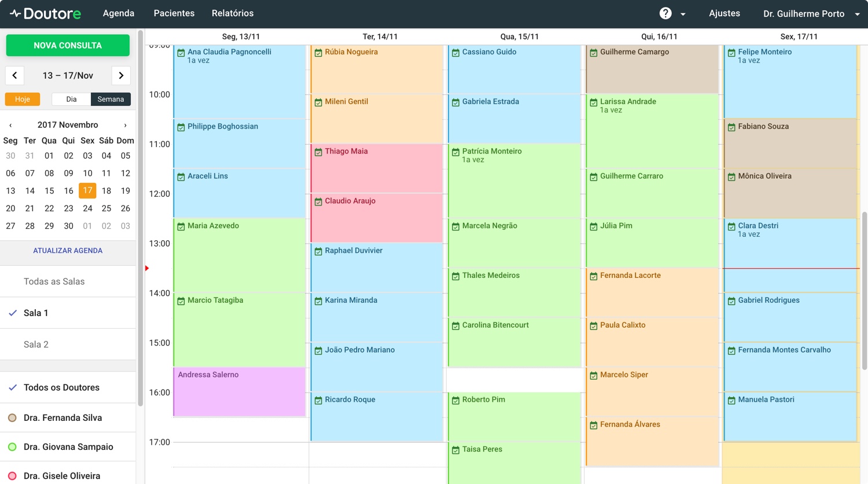Click calendar icon on Taisa Peres appointment
Screen dimensions: 868x484
click(x=456, y=450)
